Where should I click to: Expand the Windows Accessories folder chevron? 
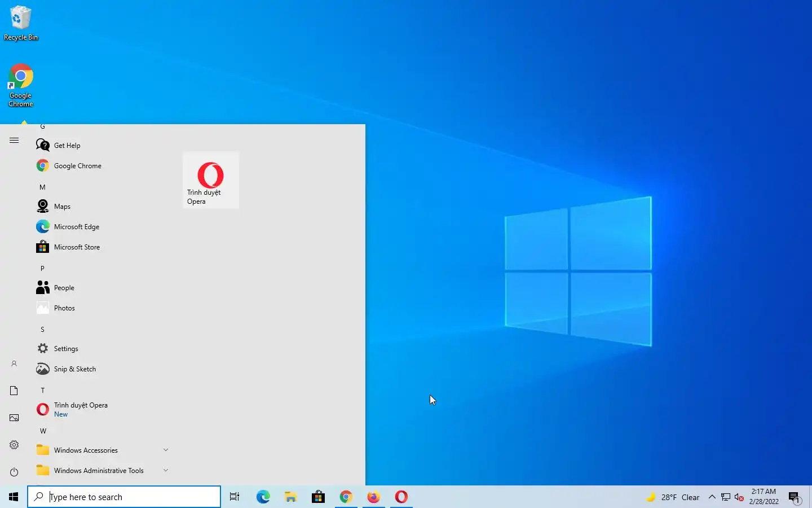[166, 450]
